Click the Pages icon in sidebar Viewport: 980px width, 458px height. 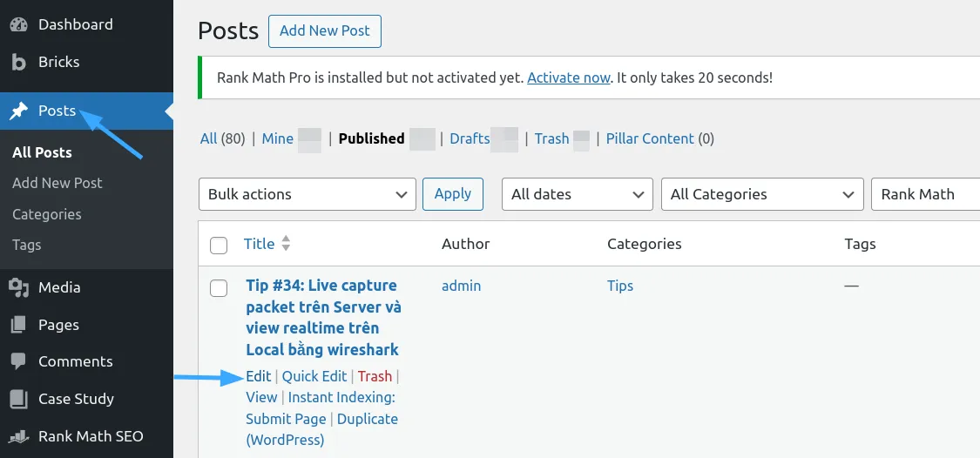18,325
